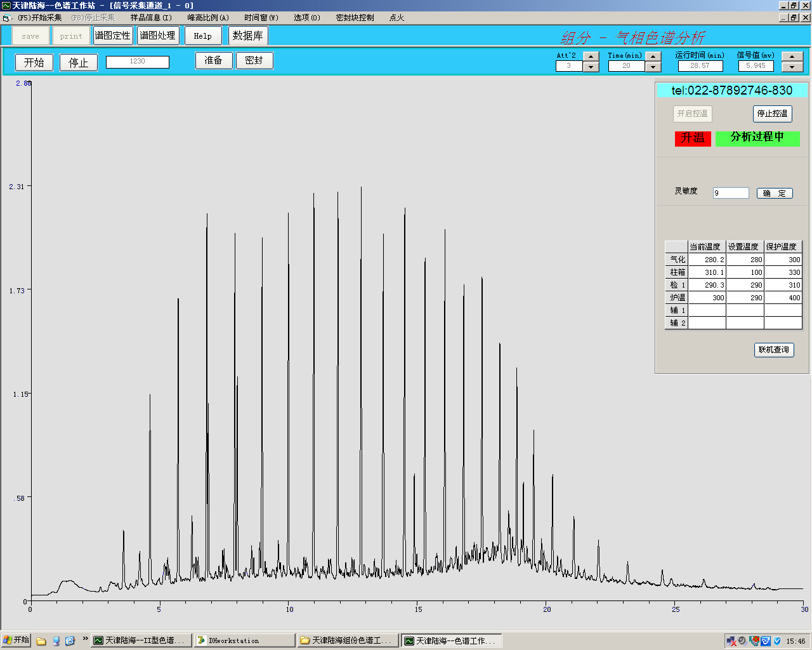Click the application icon in the menu bar
This screenshot has height=650, width=812.
(7, 18)
